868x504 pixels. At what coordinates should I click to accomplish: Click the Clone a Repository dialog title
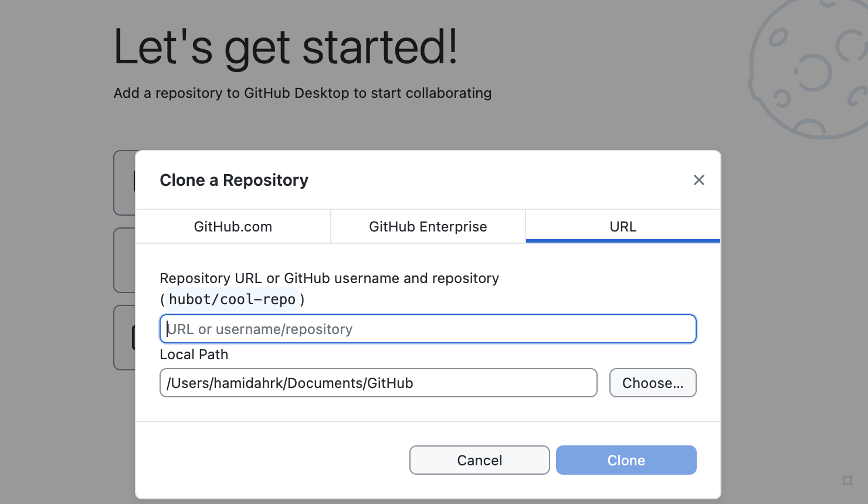coord(234,180)
